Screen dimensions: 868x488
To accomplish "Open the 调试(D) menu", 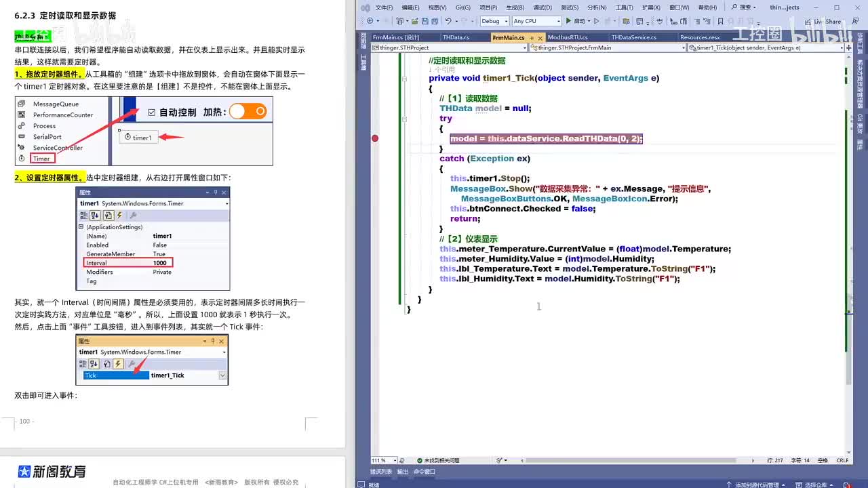I will pos(542,7).
